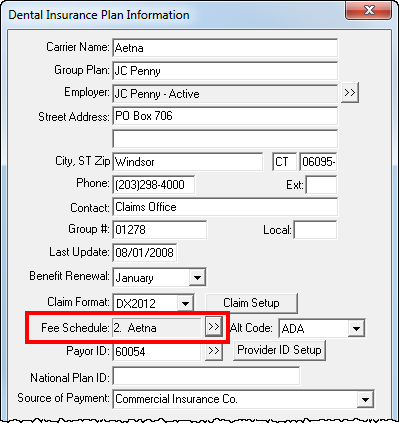
Task: Open Fee Schedule selection with >> button
Action: (x=214, y=327)
